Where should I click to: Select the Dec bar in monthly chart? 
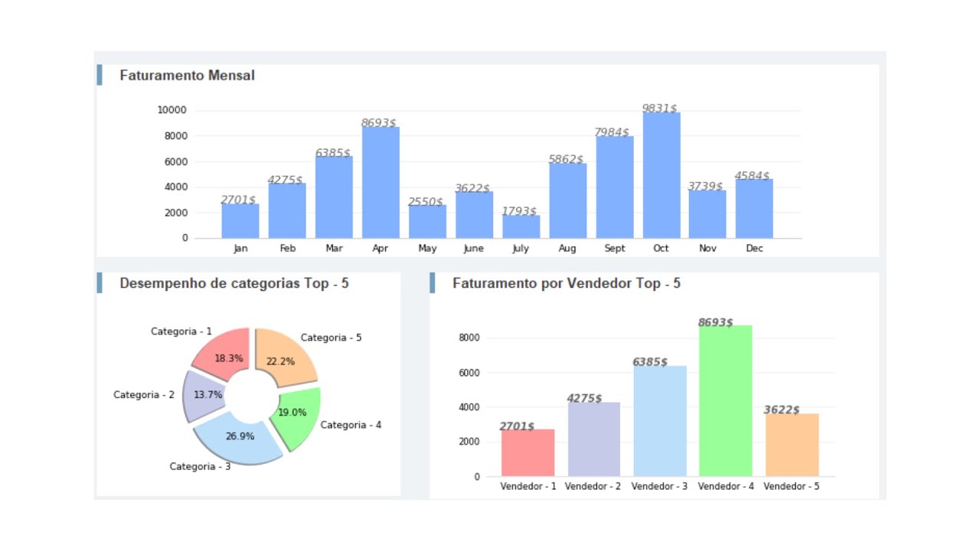pos(754,209)
